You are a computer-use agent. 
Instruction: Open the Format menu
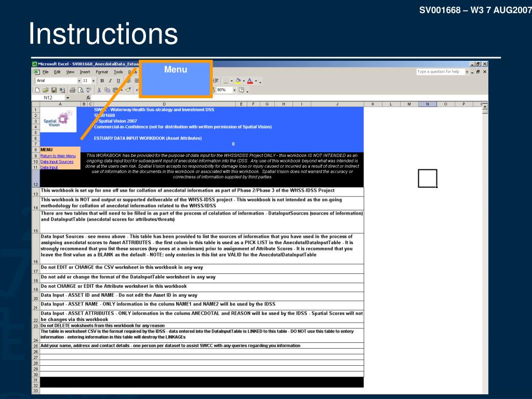coord(102,72)
